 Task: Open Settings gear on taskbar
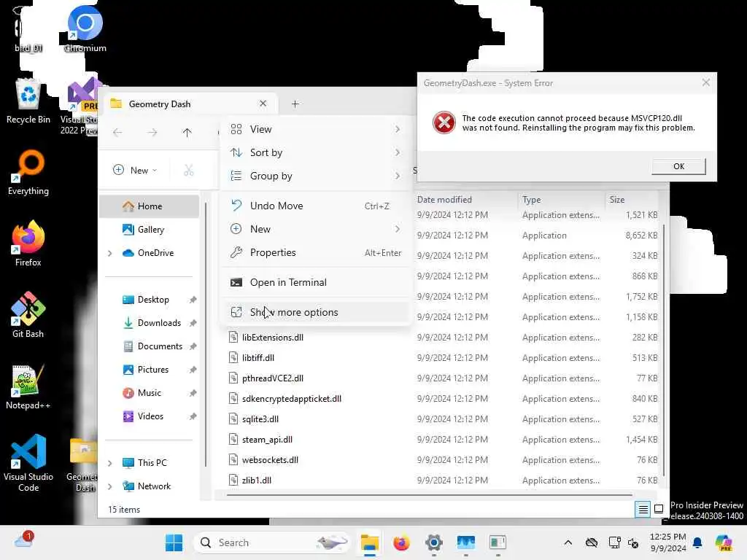pos(434,542)
